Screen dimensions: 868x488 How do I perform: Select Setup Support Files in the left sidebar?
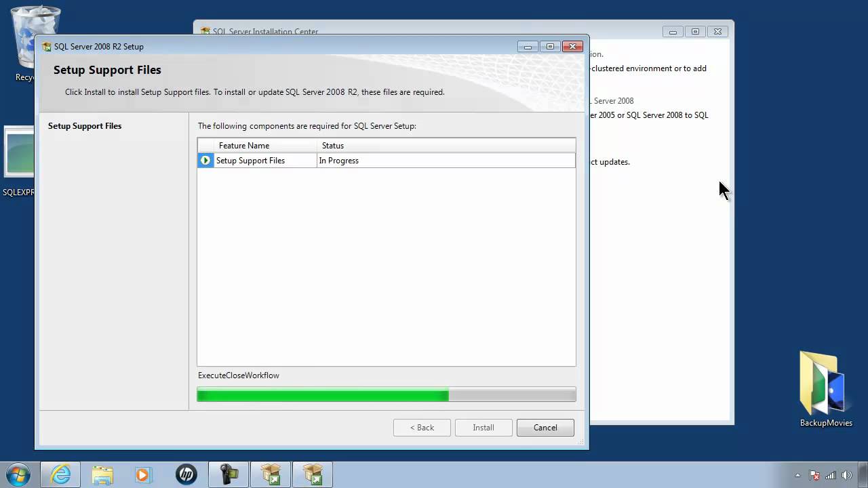pos(84,125)
